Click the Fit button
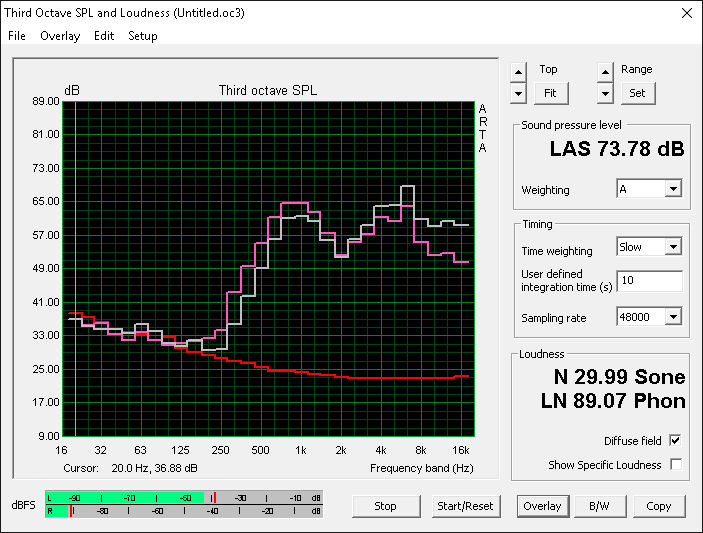703x533 pixels. coord(551,93)
